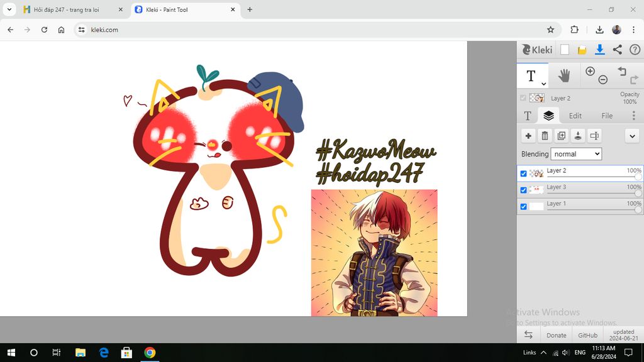
Task: Open the Edit tab
Action: click(575, 116)
